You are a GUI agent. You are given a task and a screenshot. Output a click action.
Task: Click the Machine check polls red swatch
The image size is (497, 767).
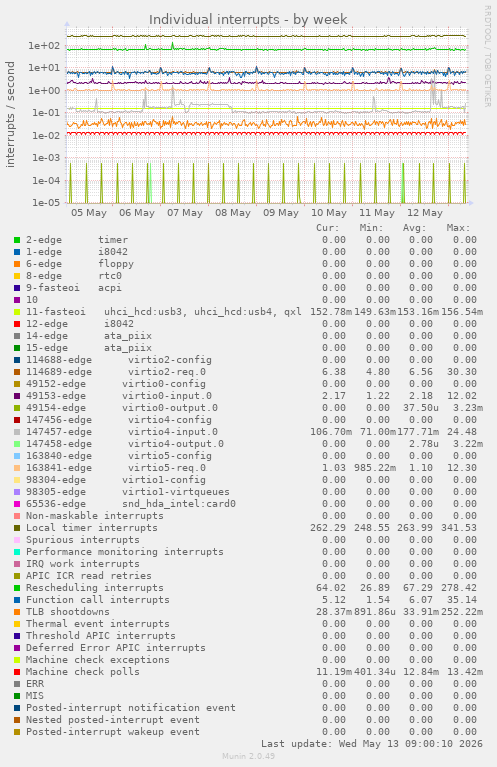pos(17,672)
